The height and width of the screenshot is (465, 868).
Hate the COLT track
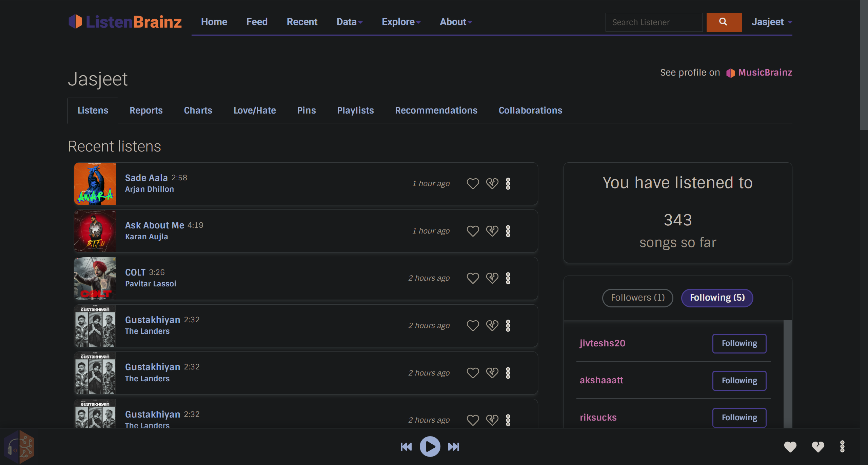pyautogui.click(x=492, y=278)
